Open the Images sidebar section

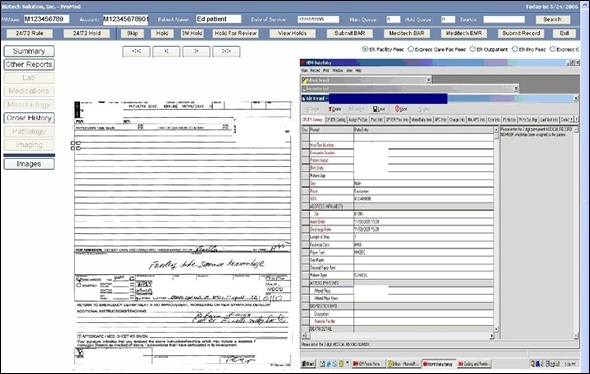[x=29, y=164]
